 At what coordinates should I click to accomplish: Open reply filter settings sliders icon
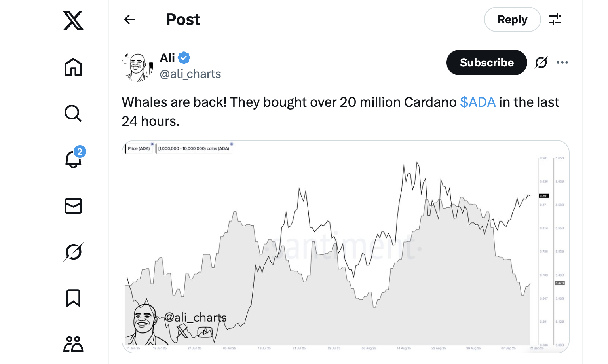pyautogui.click(x=555, y=19)
